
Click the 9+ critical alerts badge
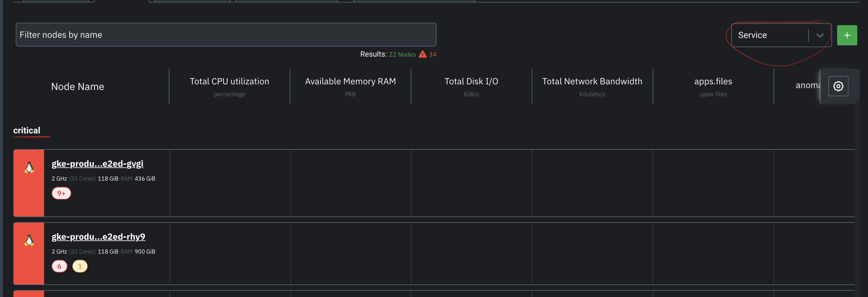pyautogui.click(x=61, y=193)
